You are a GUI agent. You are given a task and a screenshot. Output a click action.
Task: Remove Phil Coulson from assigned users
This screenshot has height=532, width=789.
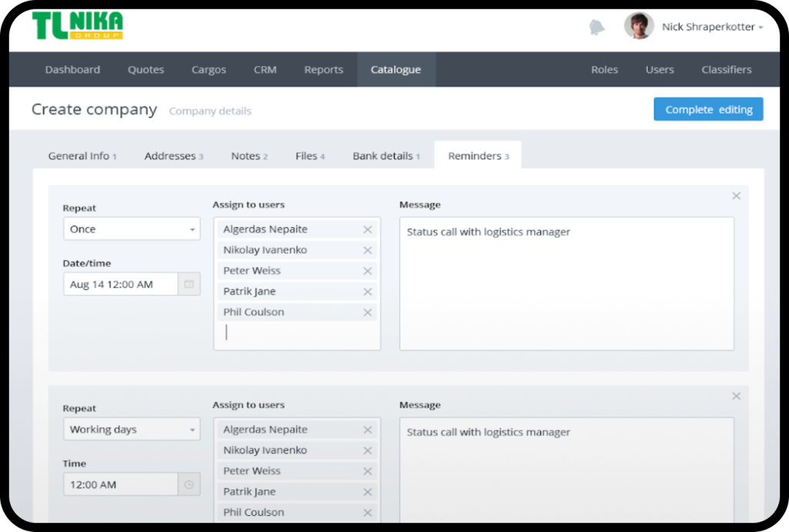369,312
